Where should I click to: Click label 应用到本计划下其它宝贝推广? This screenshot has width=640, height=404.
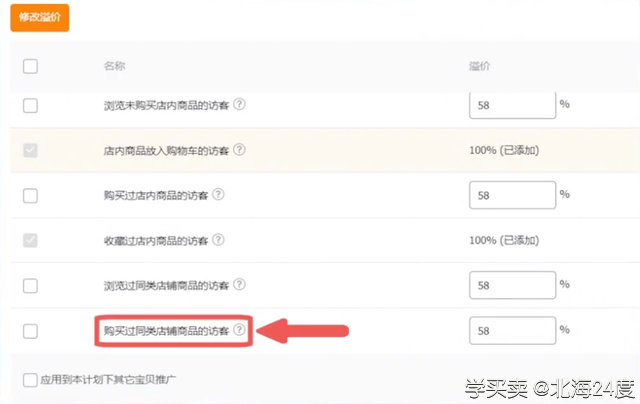pos(108,380)
